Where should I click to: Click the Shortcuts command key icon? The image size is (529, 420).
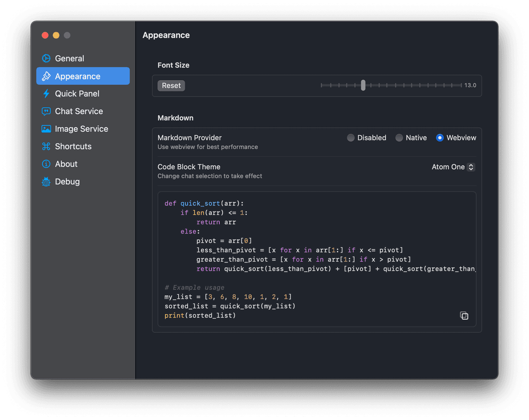[x=46, y=146]
